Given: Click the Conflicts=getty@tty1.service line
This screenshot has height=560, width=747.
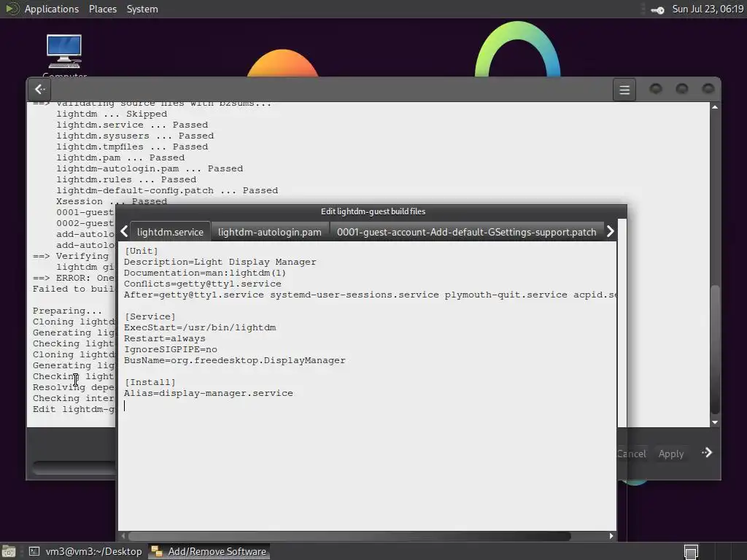Looking at the screenshot, I should pos(203,284).
